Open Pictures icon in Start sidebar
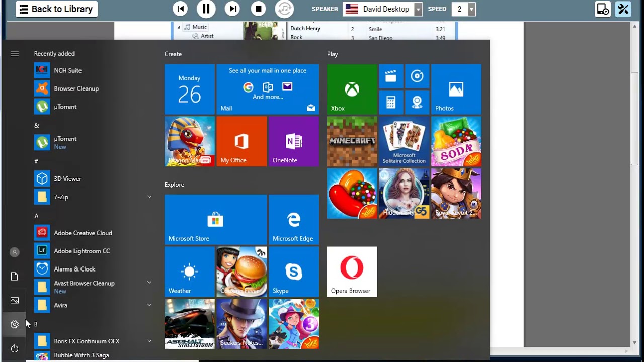 pos(14,300)
